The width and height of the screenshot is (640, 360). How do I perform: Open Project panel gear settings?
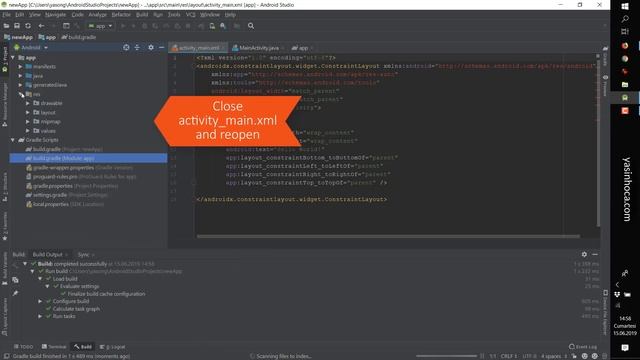coord(151,47)
